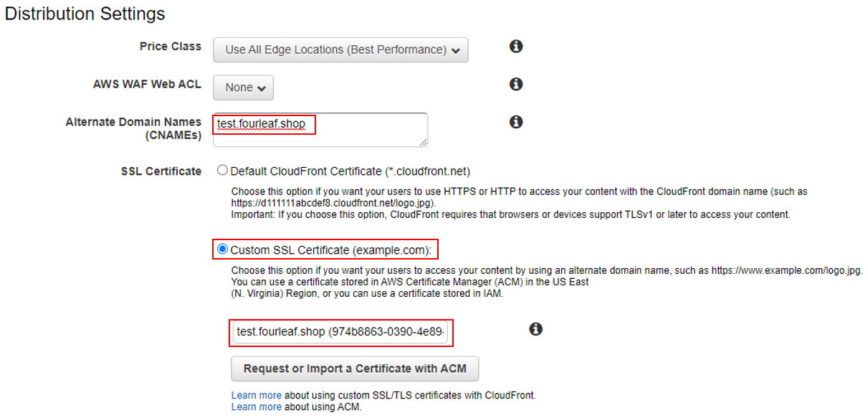Click the https://www.example.com/logo.jpg example text

pos(786,271)
